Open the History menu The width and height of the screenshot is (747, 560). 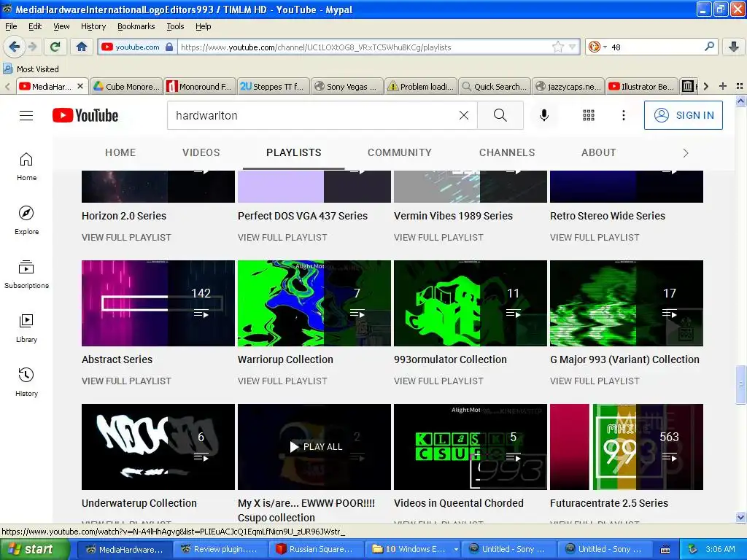click(x=93, y=26)
